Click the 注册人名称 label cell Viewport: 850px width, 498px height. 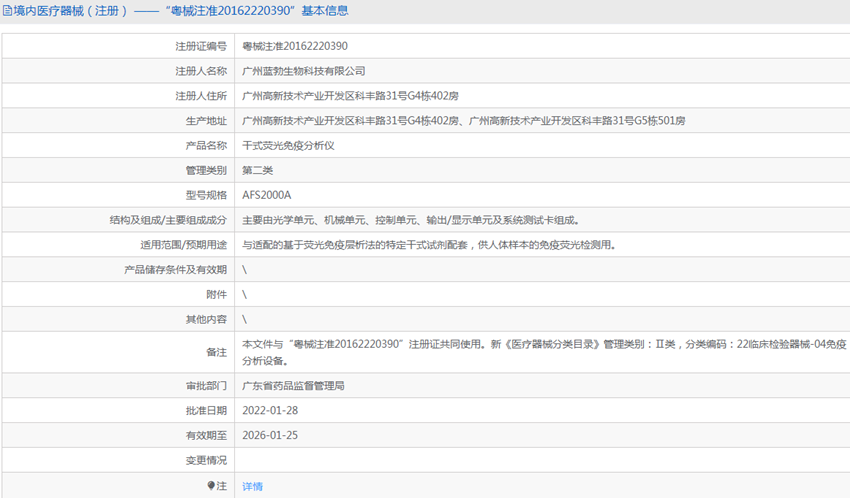(118, 71)
